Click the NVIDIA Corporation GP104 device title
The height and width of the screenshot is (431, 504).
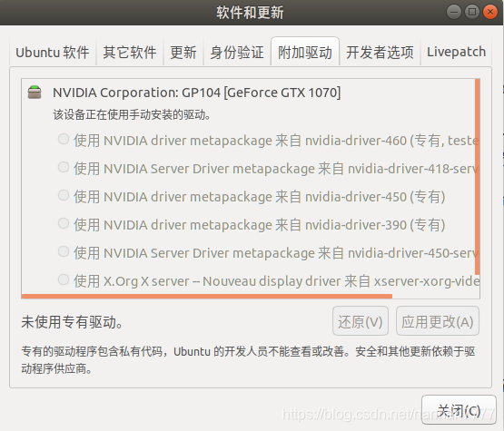[x=196, y=93]
